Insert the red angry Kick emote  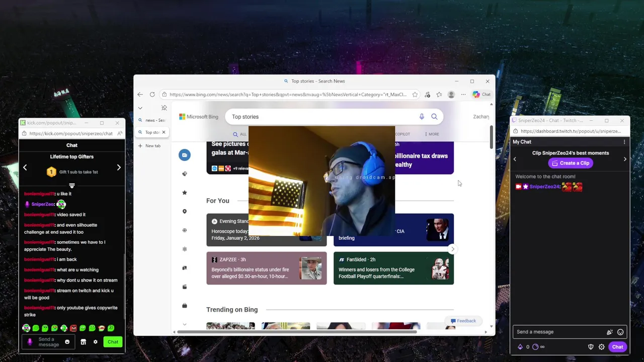[73, 328]
